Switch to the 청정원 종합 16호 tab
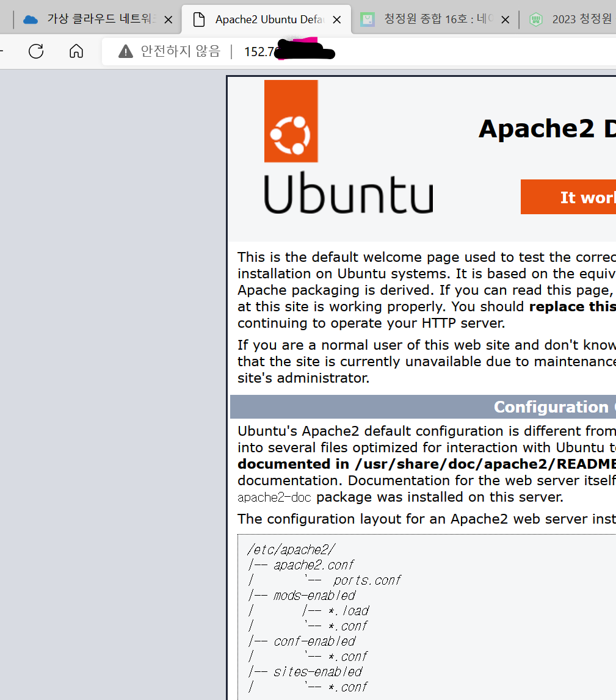Screen dimensions: 616x700 (435, 19)
